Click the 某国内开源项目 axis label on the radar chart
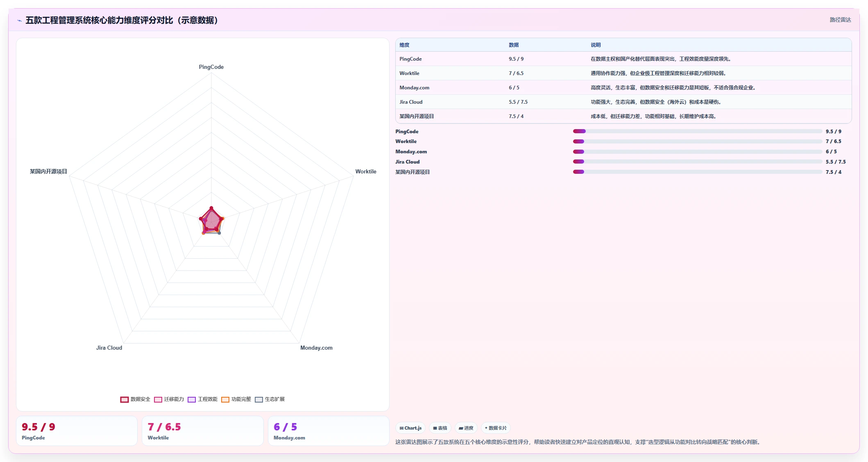The height and width of the screenshot is (462, 868). click(48, 171)
